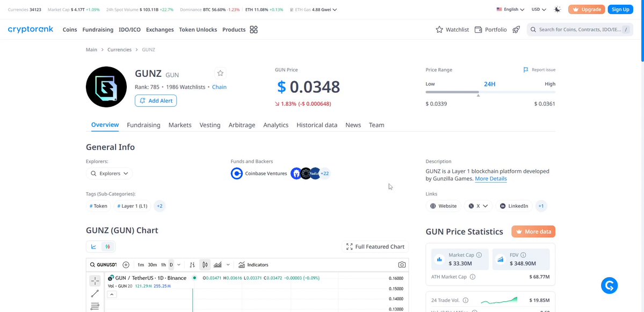Click the rocket icon in header
This screenshot has width=644, height=312.
pyautogui.click(x=516, y=30)
